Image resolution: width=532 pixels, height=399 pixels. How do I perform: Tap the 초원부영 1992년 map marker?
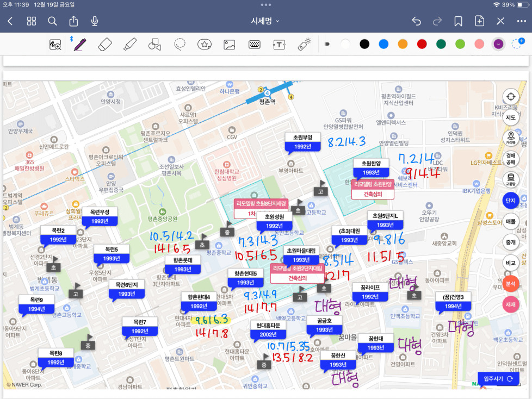click(302, 142)
